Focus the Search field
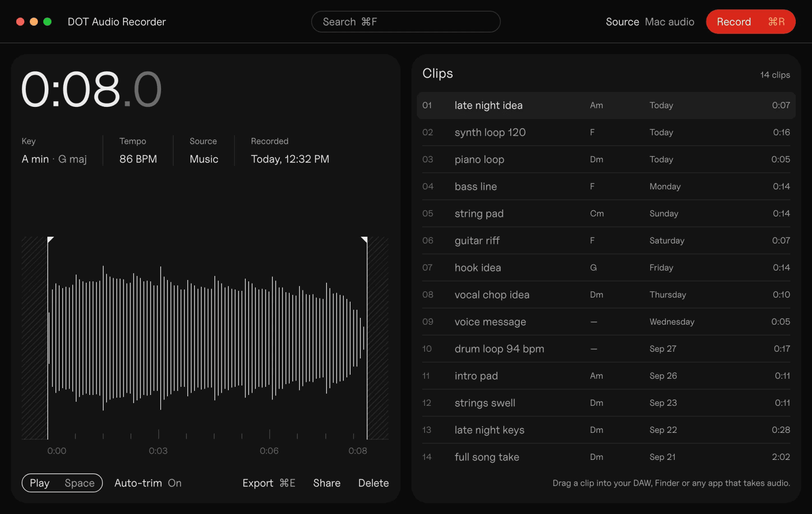 [x=406, y=22]
